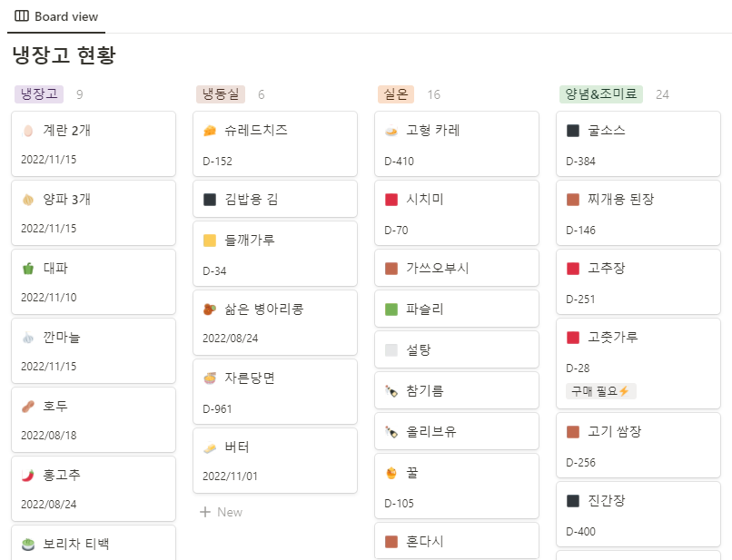Click the bottle icon on 참기름 card
The width and height of the screenshot is (732, 560).
(x=391, y=391)
